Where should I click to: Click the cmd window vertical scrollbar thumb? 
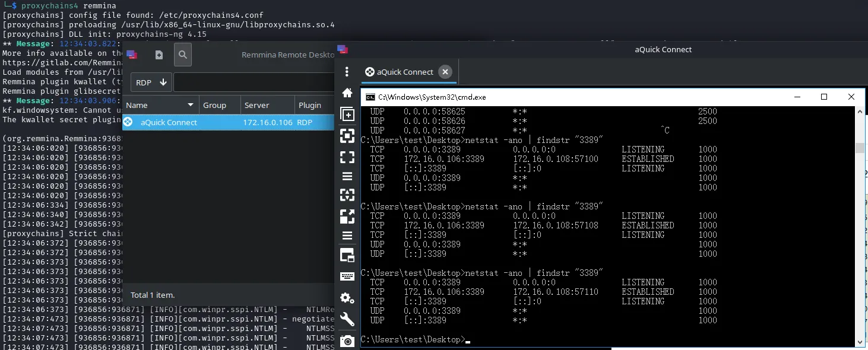click(860, 148)
